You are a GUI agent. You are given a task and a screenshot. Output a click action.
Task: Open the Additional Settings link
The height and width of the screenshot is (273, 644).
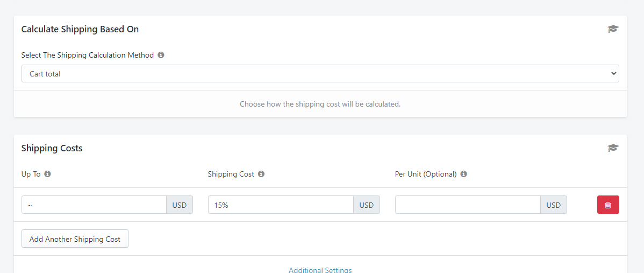click(x=320, y=270)
